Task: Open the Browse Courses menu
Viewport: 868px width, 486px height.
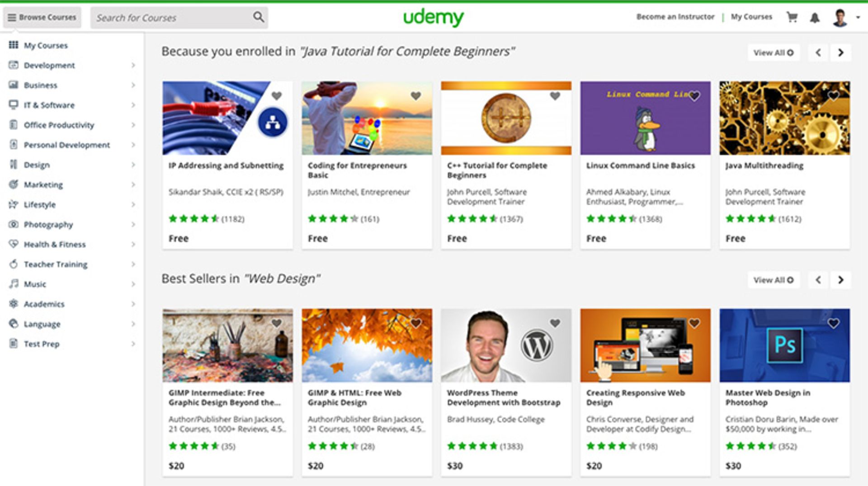Action: coord(42,17)
